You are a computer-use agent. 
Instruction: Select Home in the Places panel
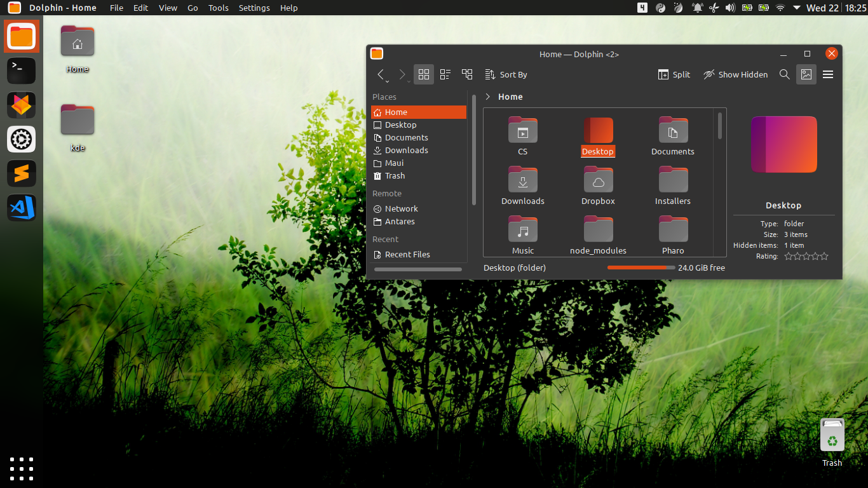coord(419,112)
